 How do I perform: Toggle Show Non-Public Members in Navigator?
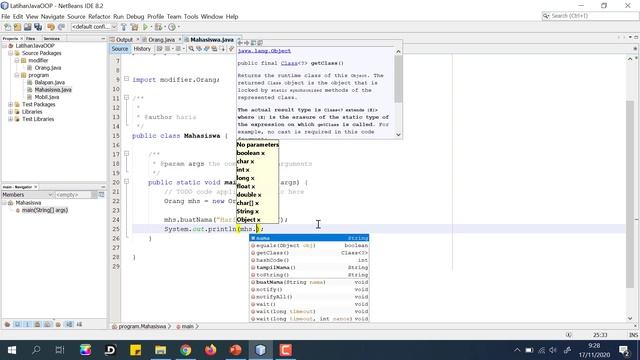tap(37, 324)
